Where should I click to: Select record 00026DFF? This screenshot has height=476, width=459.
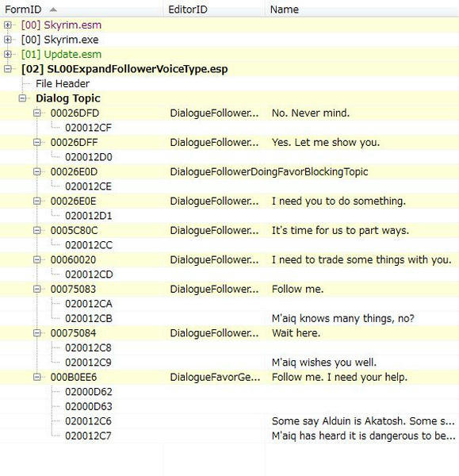[74, 142]
